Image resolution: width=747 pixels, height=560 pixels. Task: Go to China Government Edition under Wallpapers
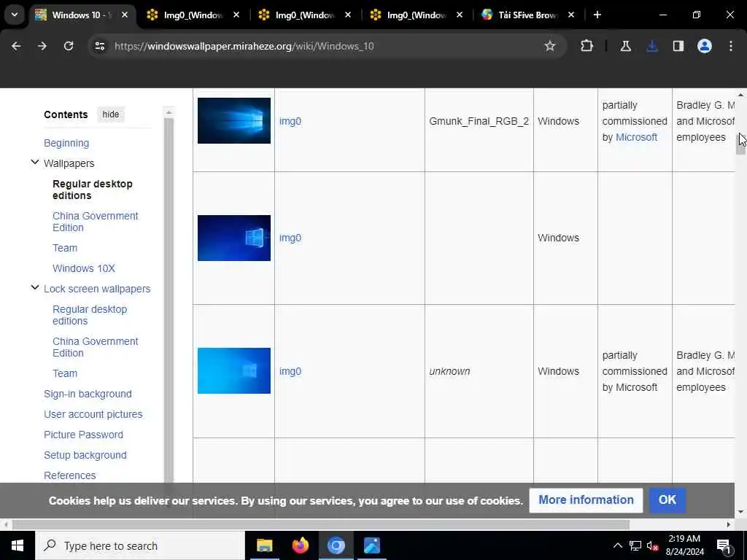96,222
